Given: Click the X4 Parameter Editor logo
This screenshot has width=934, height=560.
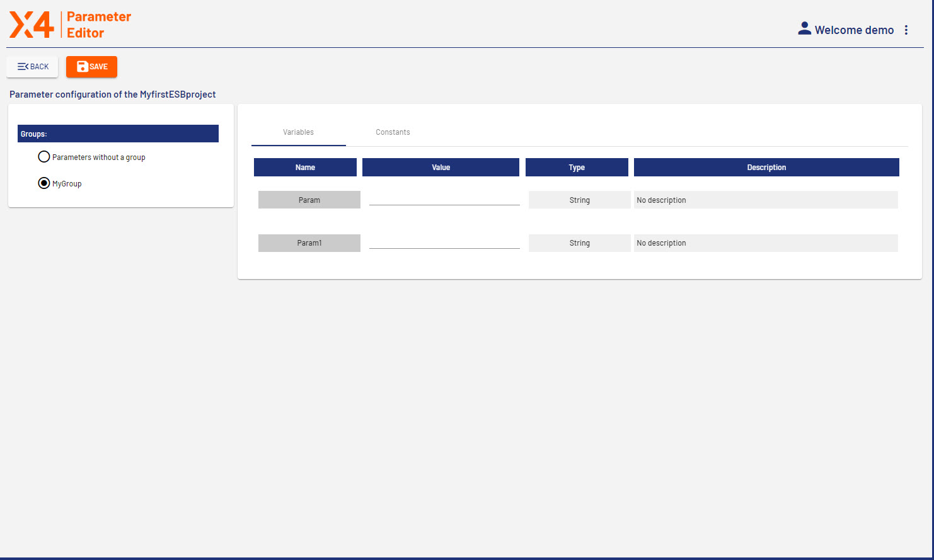Looking at the screenshot, I should click(69, 25).
